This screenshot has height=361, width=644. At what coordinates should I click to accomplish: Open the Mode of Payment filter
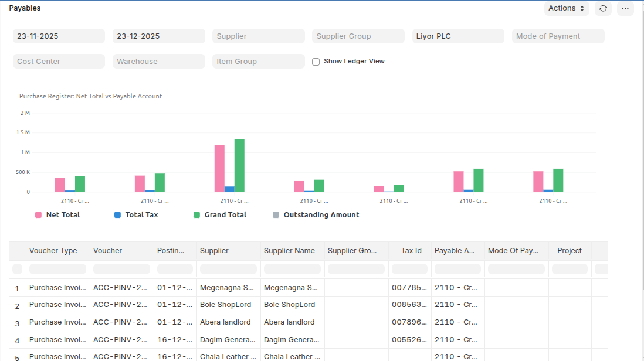(x=558, y=36)
